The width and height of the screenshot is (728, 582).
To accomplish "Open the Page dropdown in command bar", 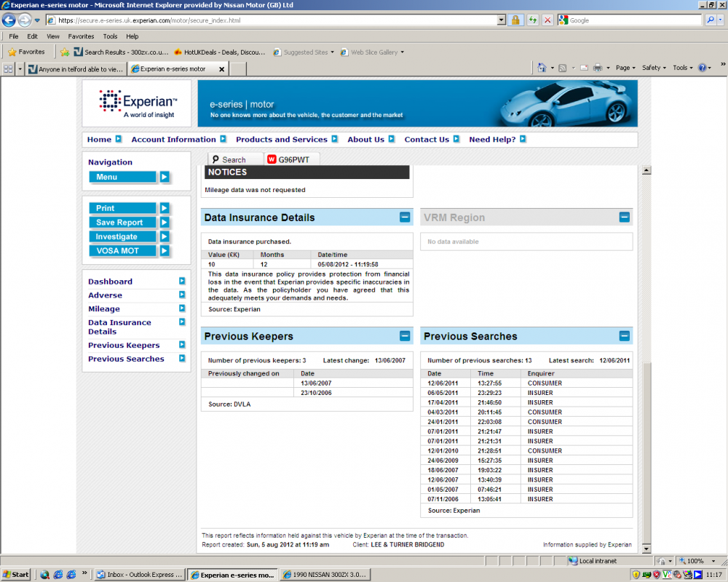I will pyautogui.click(x=625, y=68).
